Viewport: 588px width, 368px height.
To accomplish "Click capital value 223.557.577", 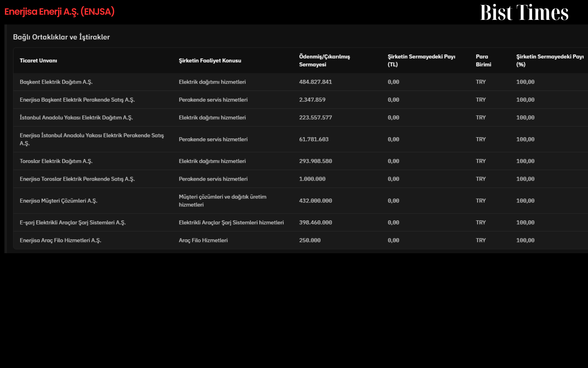I will click(x=315, y=118).
